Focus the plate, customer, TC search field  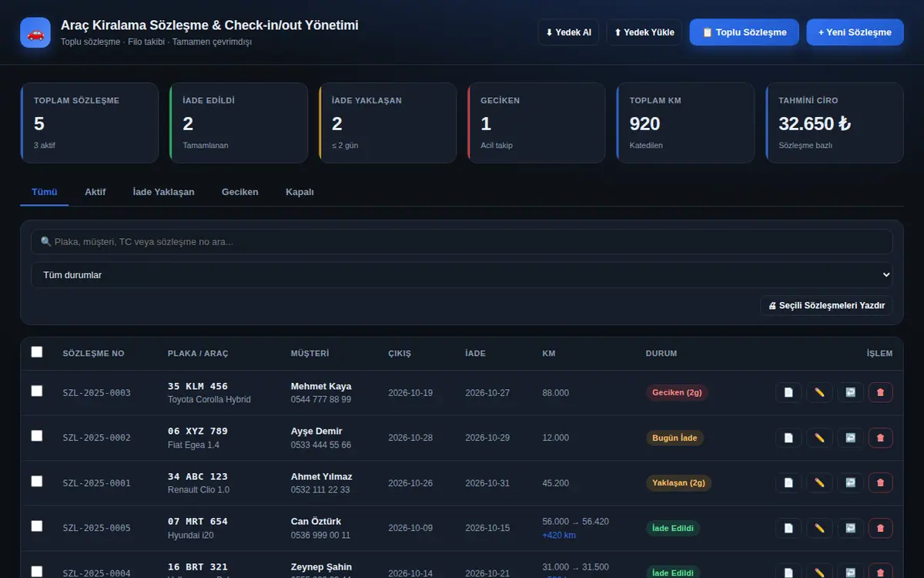462,242
